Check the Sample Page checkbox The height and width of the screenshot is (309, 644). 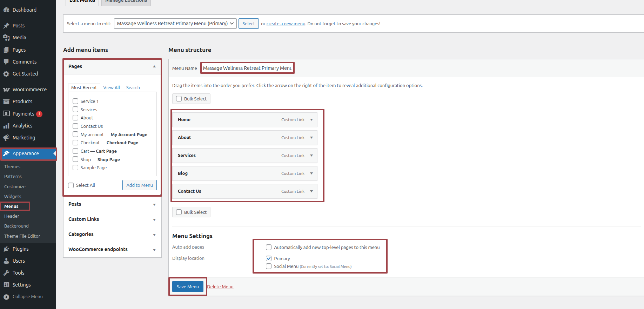[x=75, y=167]
